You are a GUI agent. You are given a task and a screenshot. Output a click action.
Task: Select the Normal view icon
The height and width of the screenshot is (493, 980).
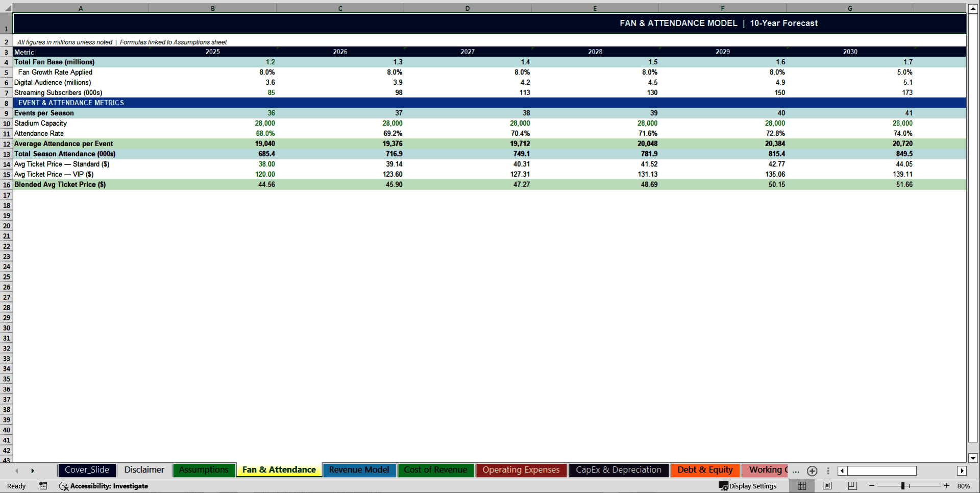click(801, 486)
